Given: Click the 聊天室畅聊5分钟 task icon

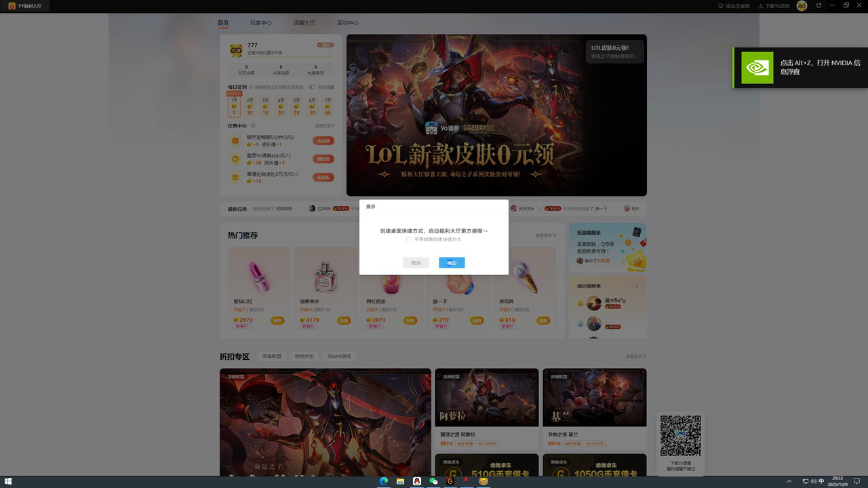Looking at the screenshot, I should (235, 141).
